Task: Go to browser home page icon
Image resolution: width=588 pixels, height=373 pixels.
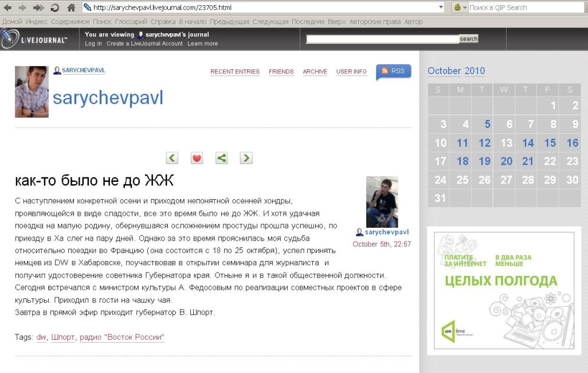Action: pyautogui.click(x=71, y=7)
